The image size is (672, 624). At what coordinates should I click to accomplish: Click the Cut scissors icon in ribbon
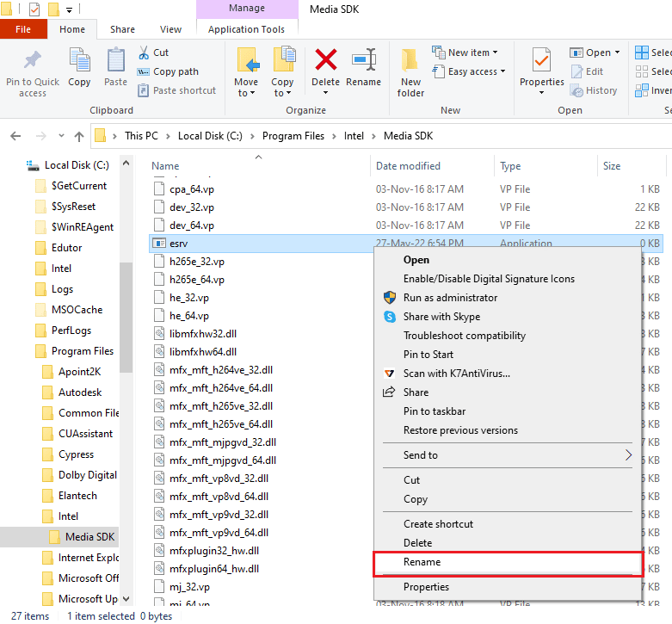tap(144, 53)
